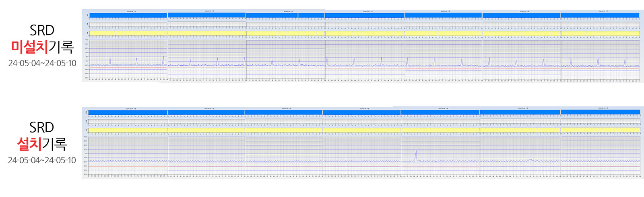Screen dimensions: 644x197
Task: Select the upper chart's date range text
Action: (x=42, y=63)
